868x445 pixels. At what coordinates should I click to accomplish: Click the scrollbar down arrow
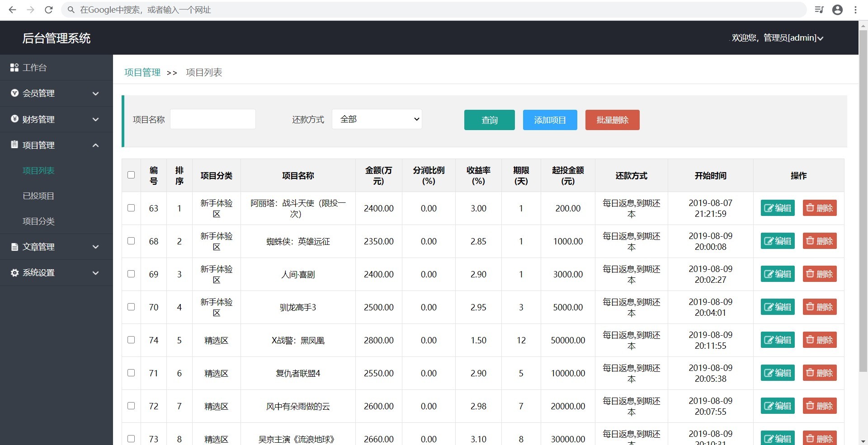pos(863,441)
